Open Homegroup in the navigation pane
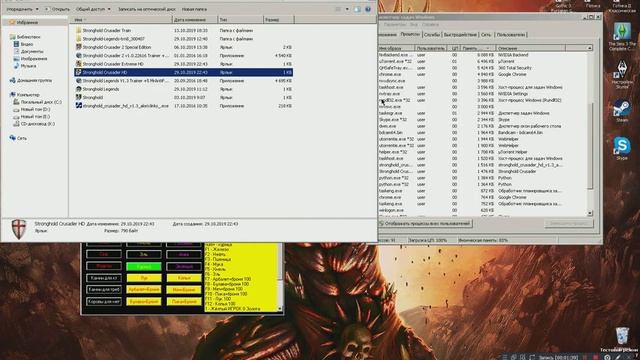 pos(31,80)
